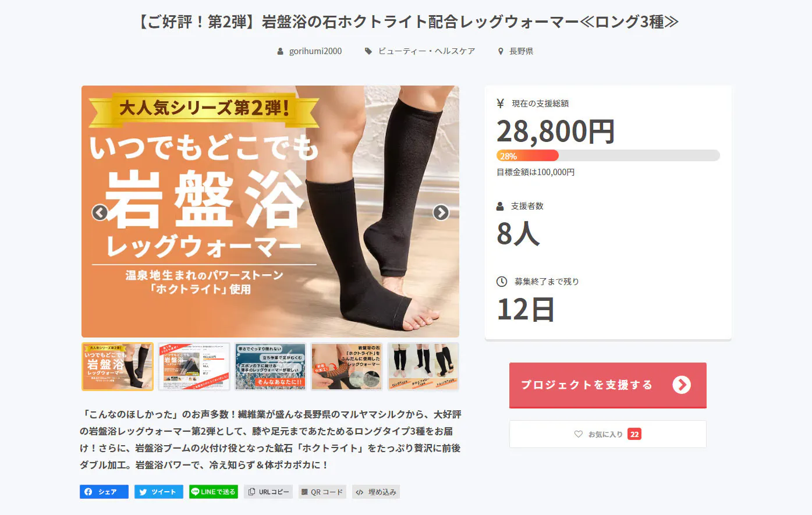This screenshot has width=812, height=515.
Task: Click the main 岩盤浴レッグウォーマー banner image
Action: pos(270,211)
